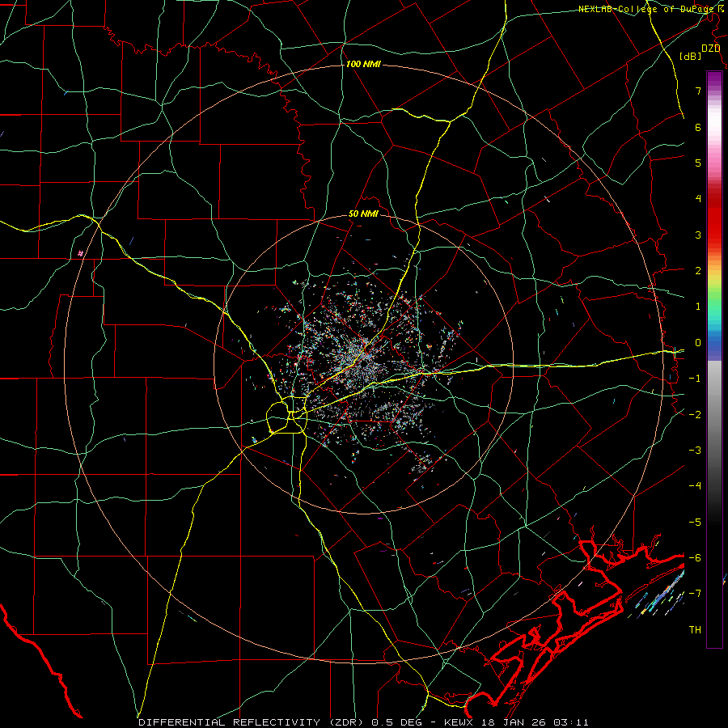Screen dimensions: 728x728
Task: Click the "[dB]" units label
Action: click(691, 56)
